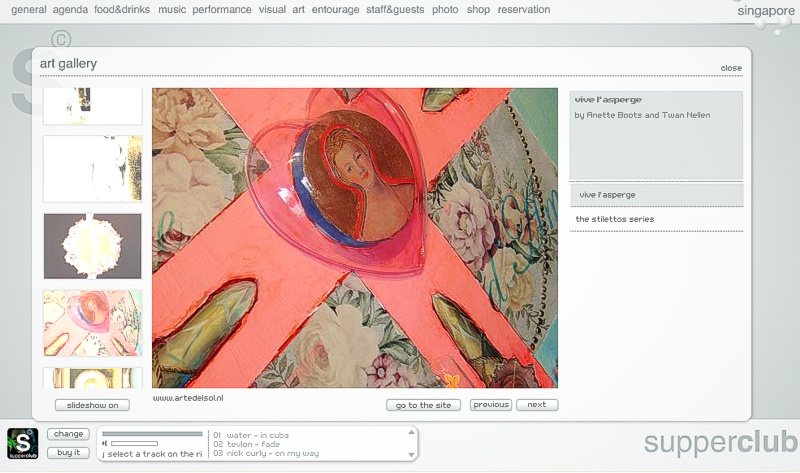The width and height of the screenshot is (800, 473).
Task: Click the main heart artwork image
Action: 355,238
